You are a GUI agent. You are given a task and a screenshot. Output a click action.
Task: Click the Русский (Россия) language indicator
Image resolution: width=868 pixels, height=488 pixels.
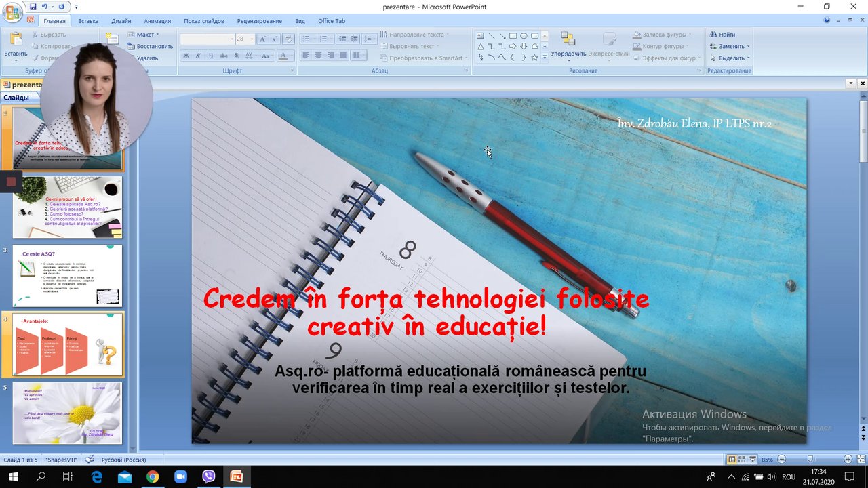coord(123,460)
